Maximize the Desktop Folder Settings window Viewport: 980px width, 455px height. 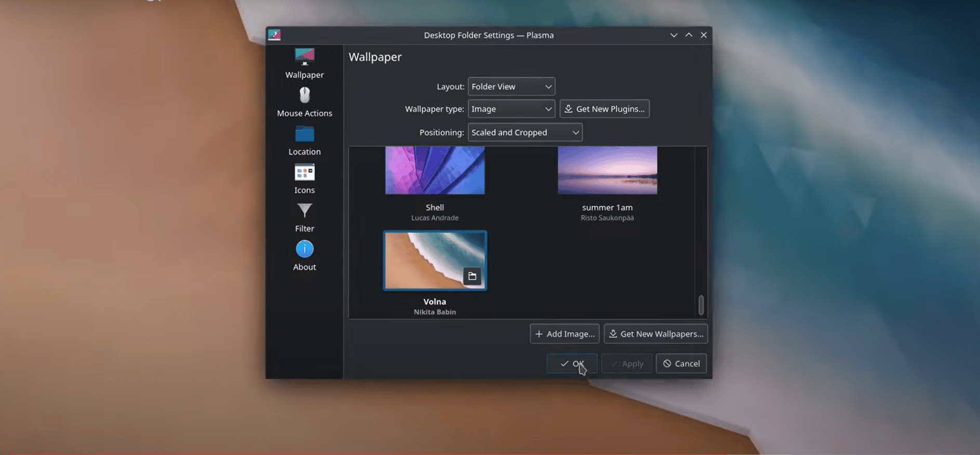coord(689,35)
